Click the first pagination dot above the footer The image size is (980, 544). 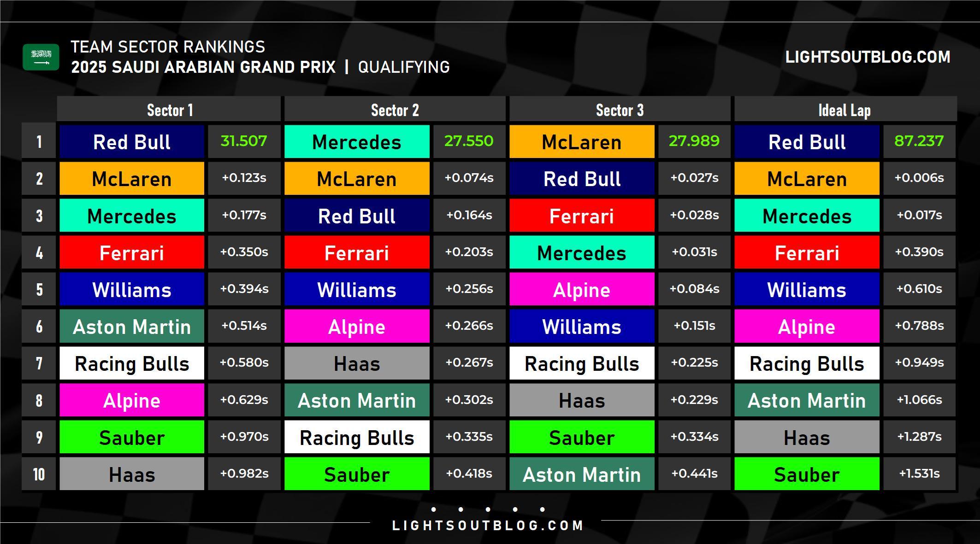click(434, 509)
